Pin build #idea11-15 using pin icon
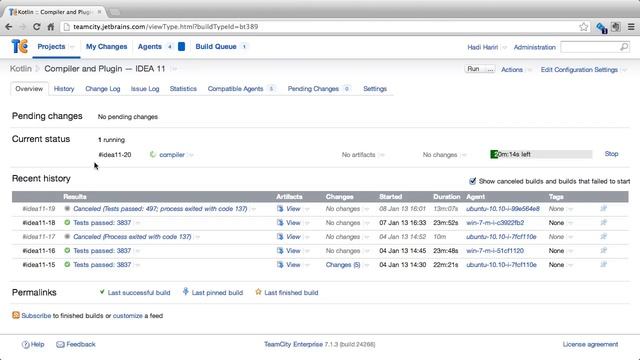Viewport: 640px width, 360px height. (604, 264)
